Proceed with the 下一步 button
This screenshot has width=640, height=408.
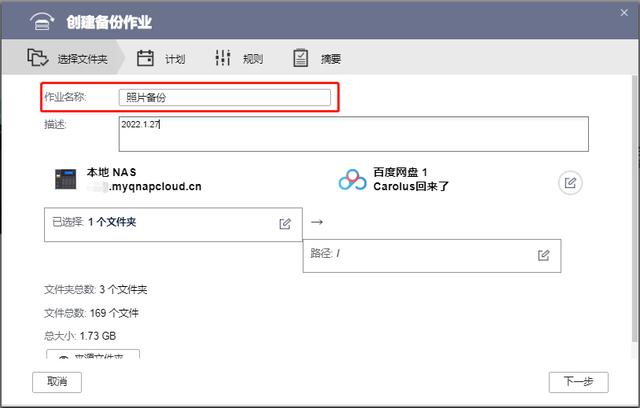(578, 382)
